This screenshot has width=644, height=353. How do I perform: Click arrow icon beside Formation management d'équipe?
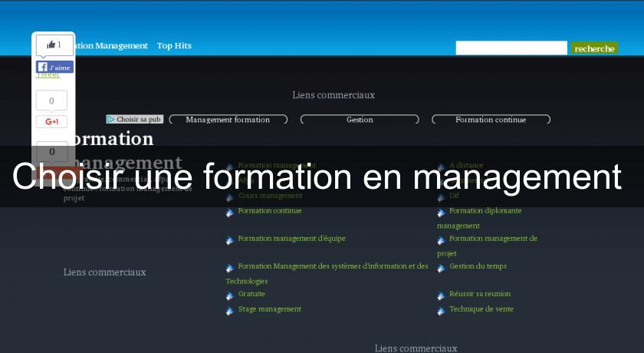click(229, 240)
